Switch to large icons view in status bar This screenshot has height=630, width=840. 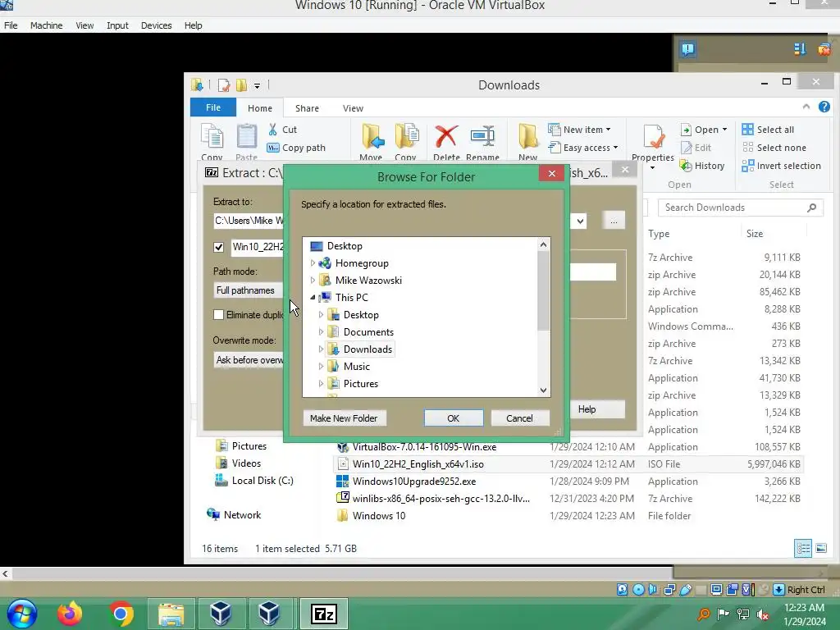(x=820, y=548)
